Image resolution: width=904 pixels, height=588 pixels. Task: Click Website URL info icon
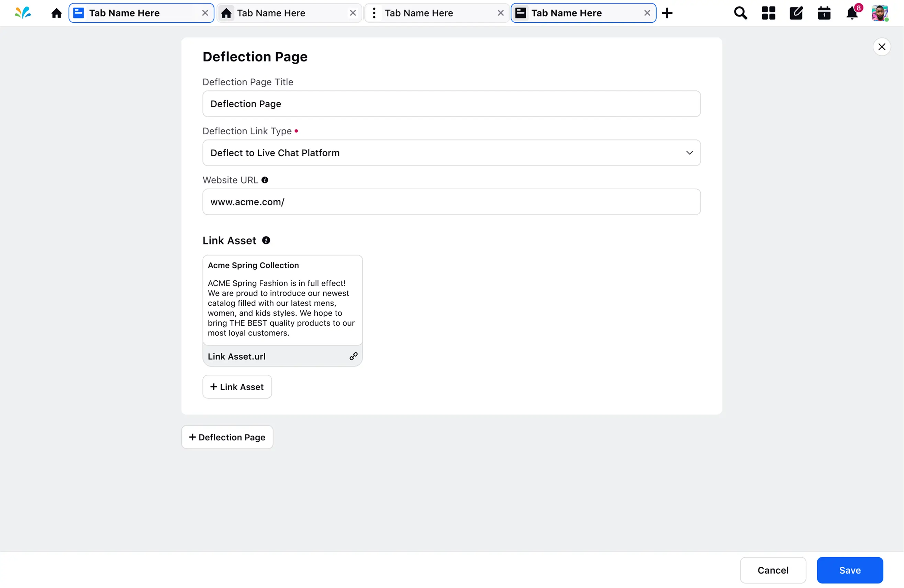click(265, 180)
